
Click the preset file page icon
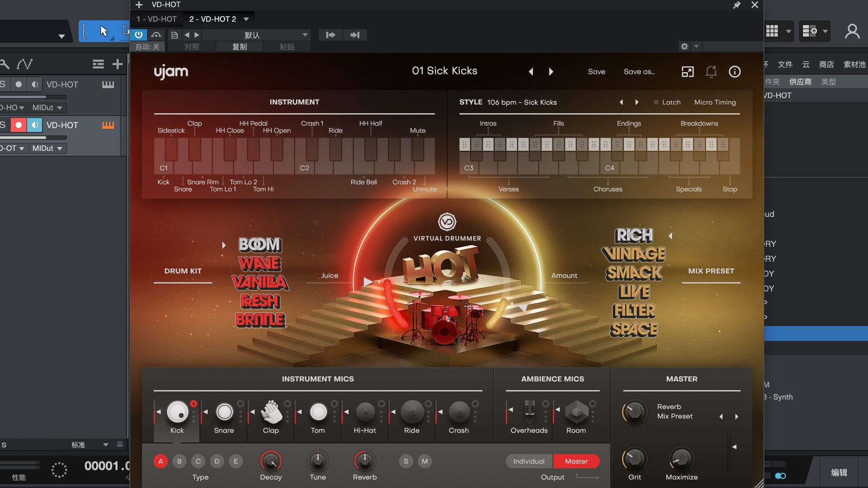174,35
